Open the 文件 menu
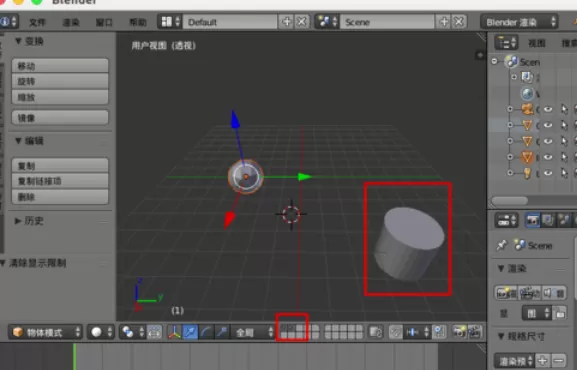Screen dimensions: 577x370 [37, 22]
